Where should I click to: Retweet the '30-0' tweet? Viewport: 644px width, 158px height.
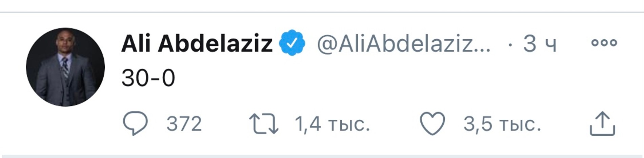263,124
